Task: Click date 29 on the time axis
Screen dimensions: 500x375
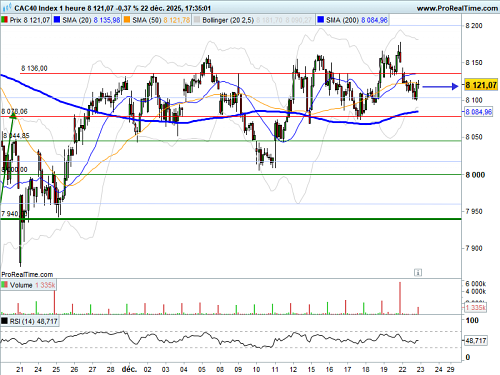Action: tap(450, 369)
